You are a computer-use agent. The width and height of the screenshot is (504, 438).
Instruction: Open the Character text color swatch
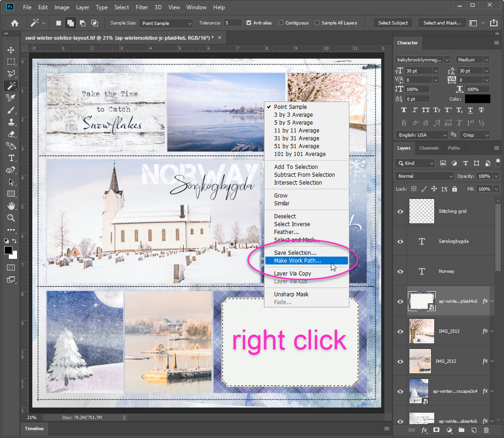pyautogui.click(x=478, y=99)
